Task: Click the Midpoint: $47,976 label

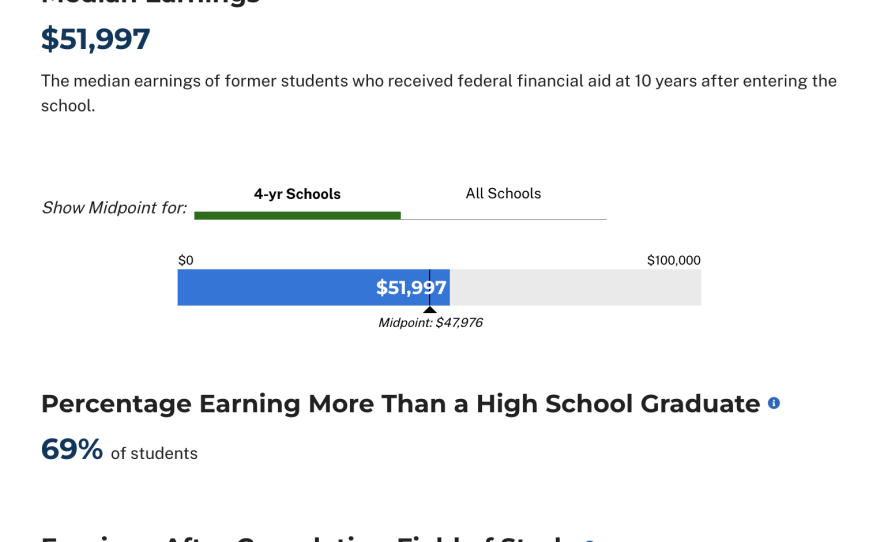Action: coord(430,323)
